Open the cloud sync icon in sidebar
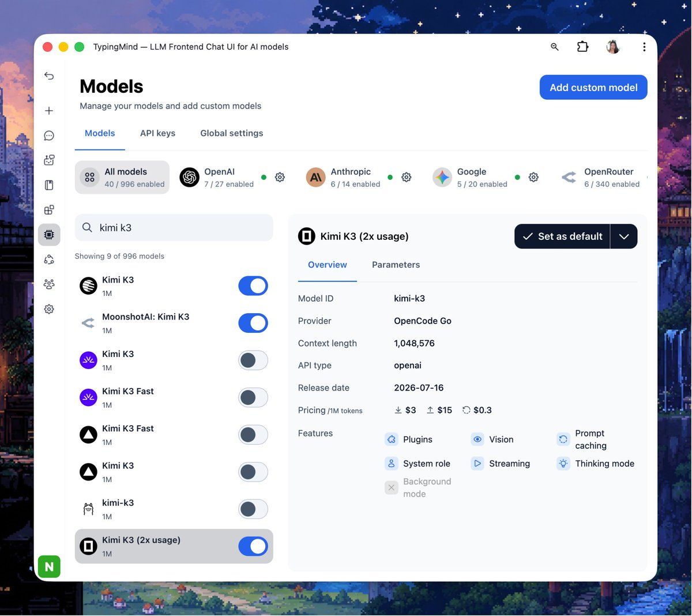 (49, 260)
